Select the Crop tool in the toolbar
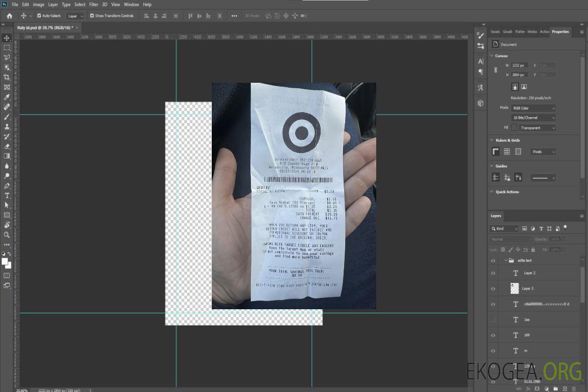The width and height of the screenshot is (588, 392). coord(7,77)
